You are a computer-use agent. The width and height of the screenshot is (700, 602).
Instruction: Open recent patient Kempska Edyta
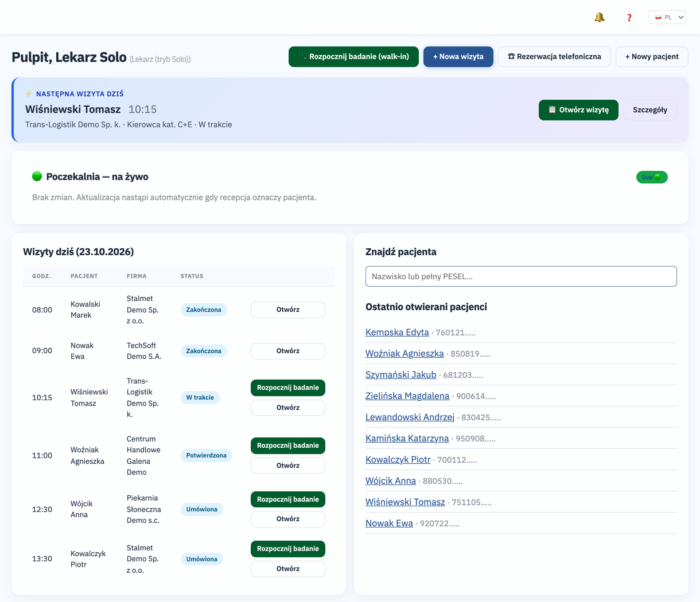(x=397, y=333)
